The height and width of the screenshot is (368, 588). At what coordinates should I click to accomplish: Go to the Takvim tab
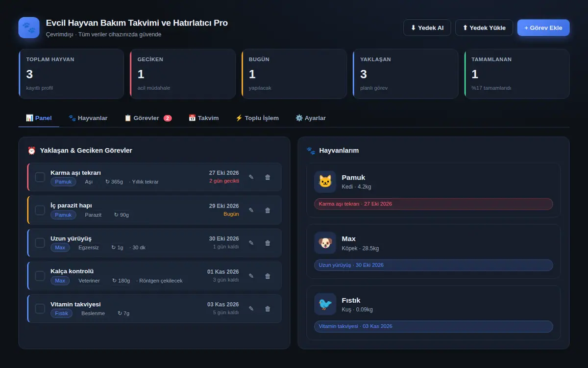(x=204, y=118)
